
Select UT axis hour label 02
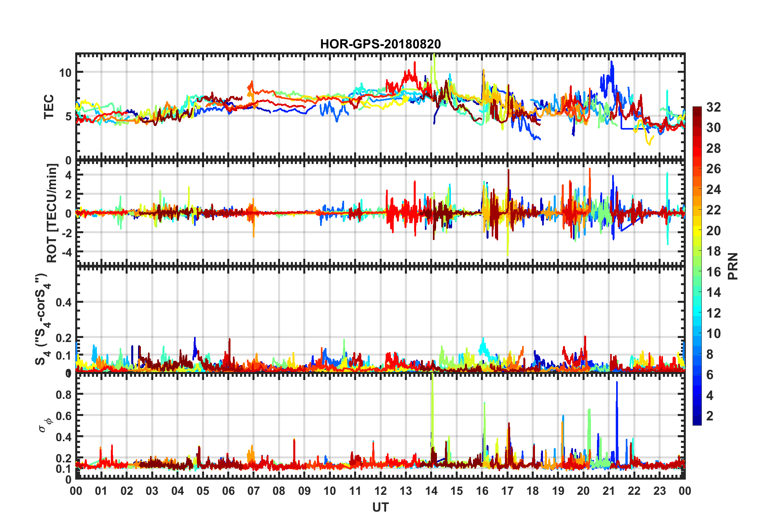pyautogui.click(x=127, y=491)
